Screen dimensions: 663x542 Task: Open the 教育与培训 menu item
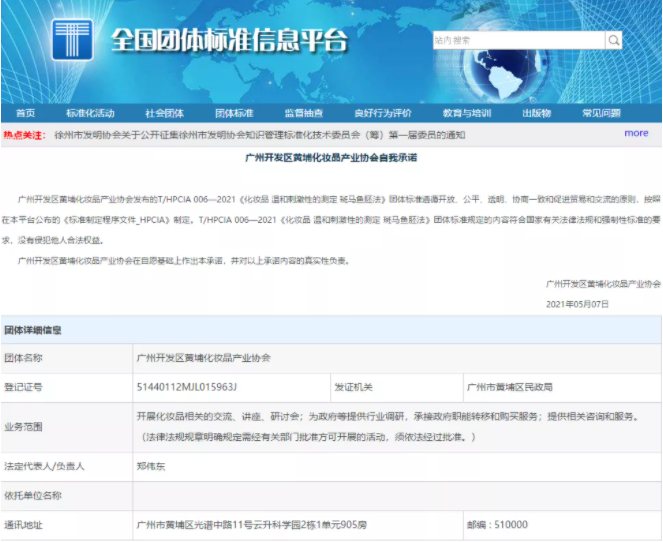pyautogui.click(x=467, y=113)
